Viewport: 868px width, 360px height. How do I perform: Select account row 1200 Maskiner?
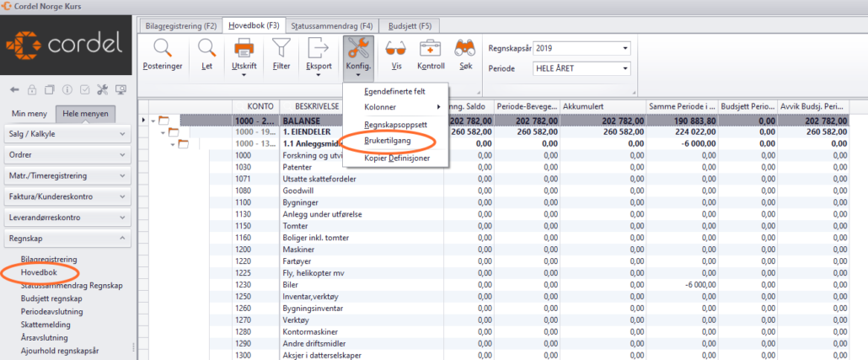[x=496, y=250]
